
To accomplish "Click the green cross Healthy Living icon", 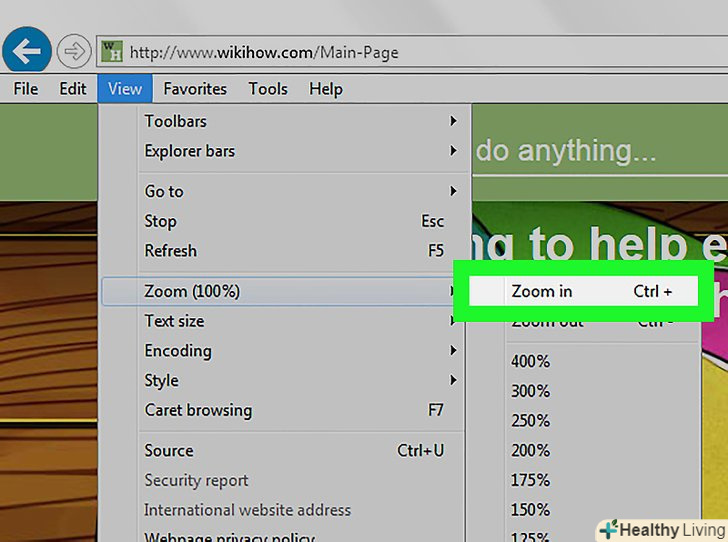I will pyautogui.click(x=608, y=530).
